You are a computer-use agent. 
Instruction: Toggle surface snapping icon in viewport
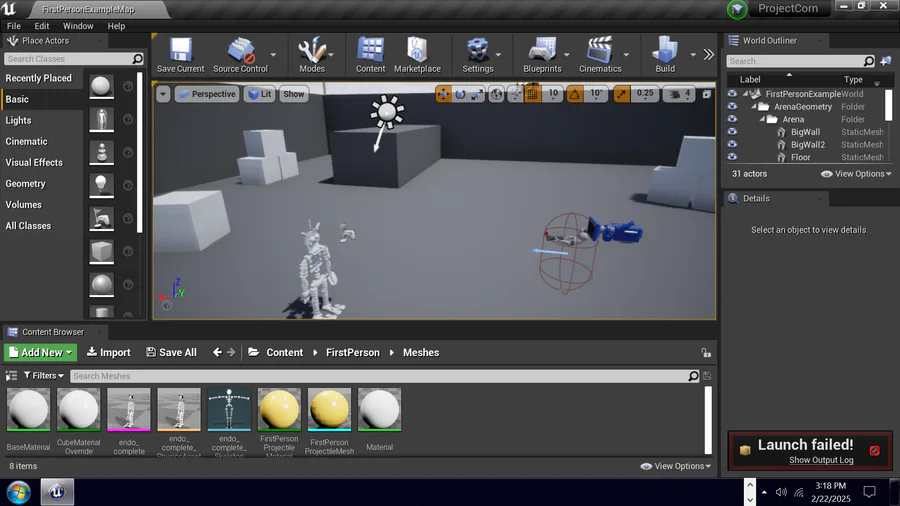click(x=515, y=94)
